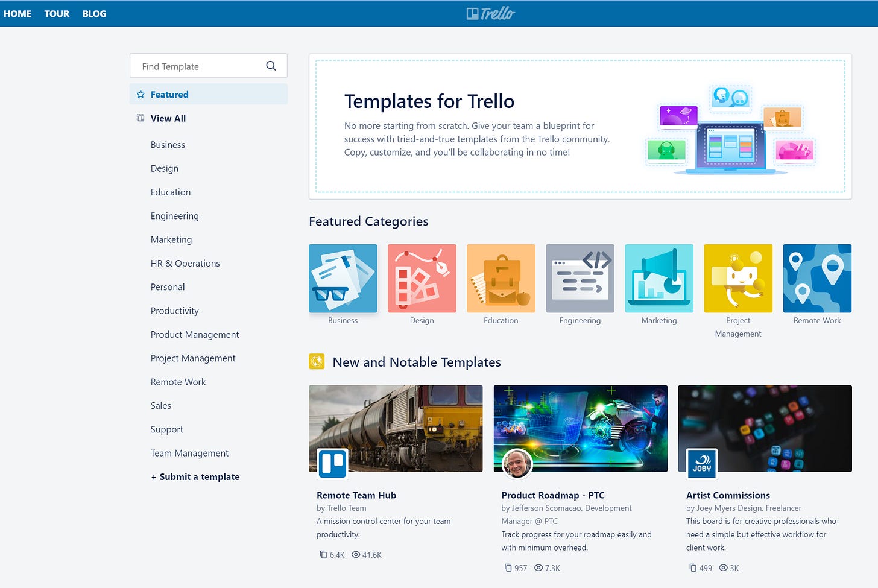Click the yellow New and Notable badge icon

[x=317, y=362]
